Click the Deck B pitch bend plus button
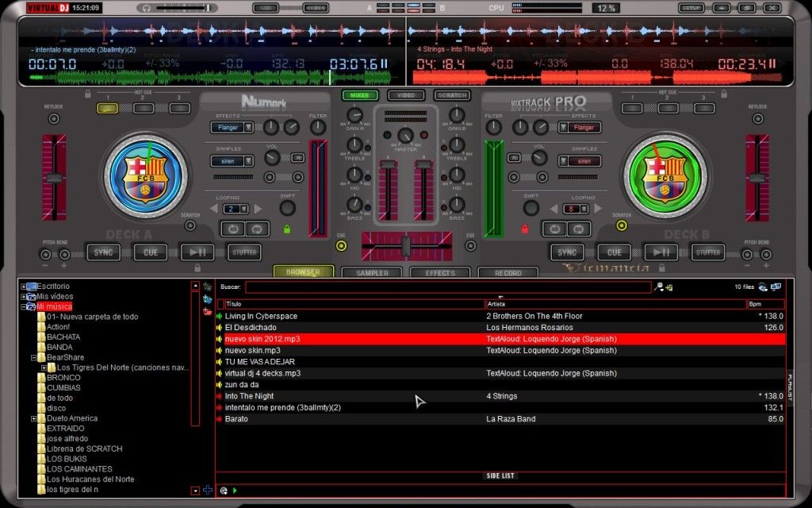Viewport: 812px width, 508px height. coord(766,255)
